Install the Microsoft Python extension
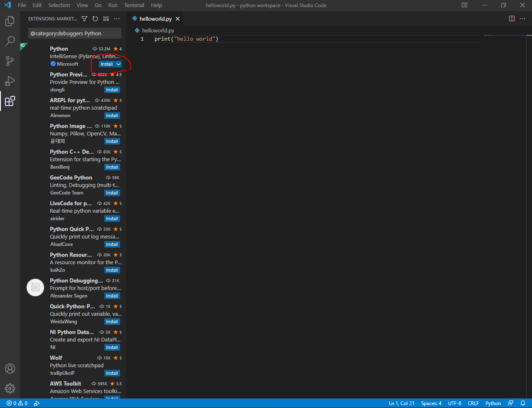 click(107, 64)
